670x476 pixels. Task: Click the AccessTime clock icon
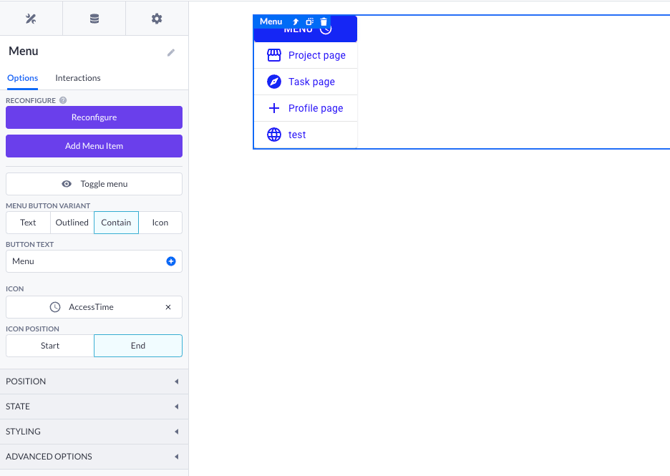point(55,307)
